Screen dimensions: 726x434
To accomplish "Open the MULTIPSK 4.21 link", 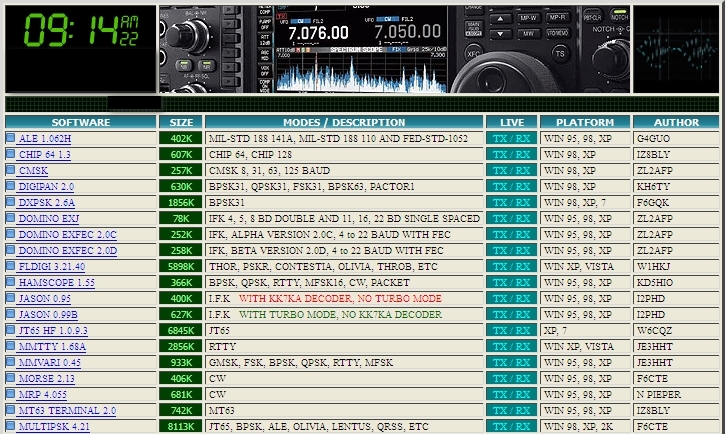I will coord(54,427).
